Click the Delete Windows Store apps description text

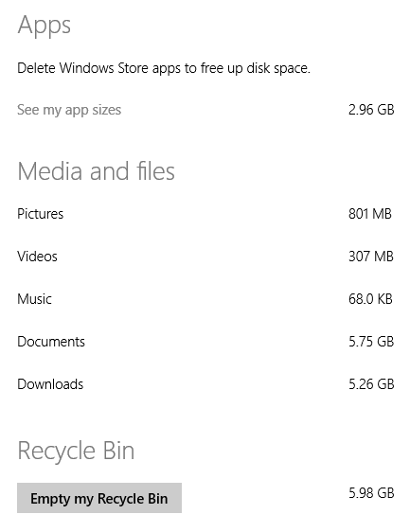pyautogui.click(x=164, y=68)
